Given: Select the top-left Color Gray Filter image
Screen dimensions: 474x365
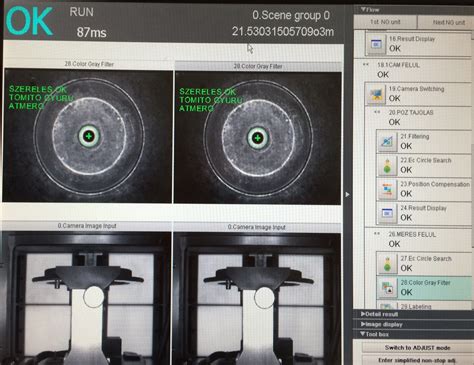Looking at the screenshot, I should pos(88,135).
